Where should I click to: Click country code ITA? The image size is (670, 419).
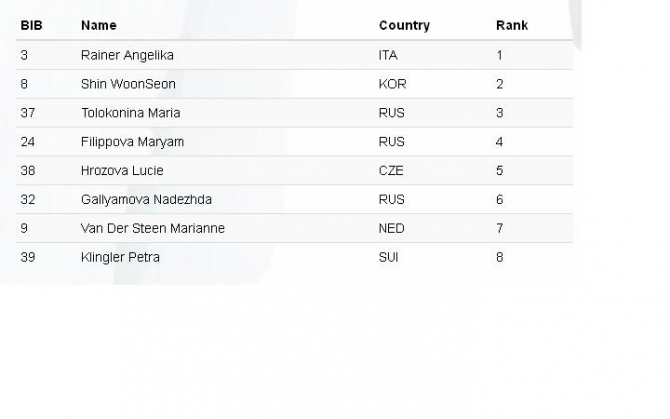point(388,55)
